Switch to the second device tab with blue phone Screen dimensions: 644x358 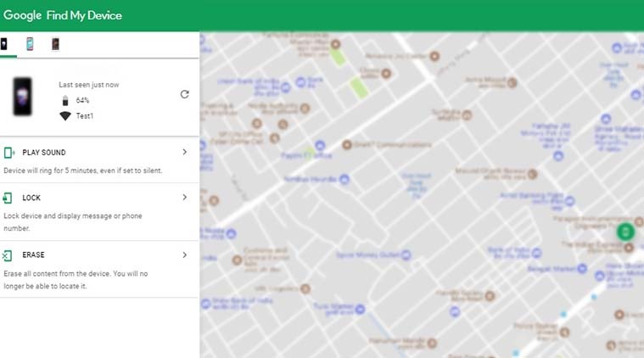(x=30, y=44)
